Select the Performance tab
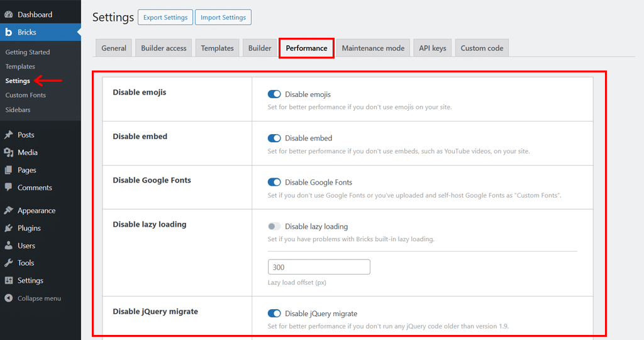Viewport: 644px width, 340px height. [306, 48]
